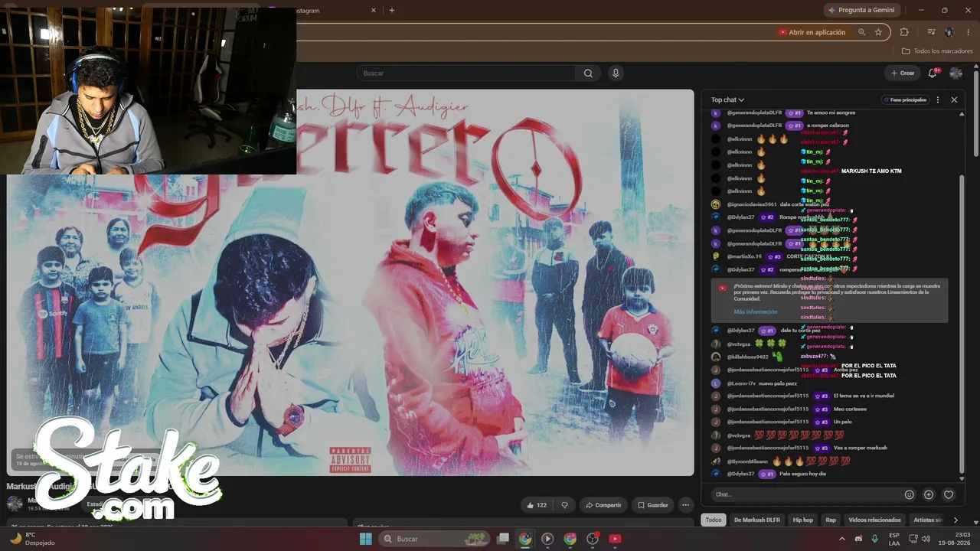Open the chat emoji picker

910,495
